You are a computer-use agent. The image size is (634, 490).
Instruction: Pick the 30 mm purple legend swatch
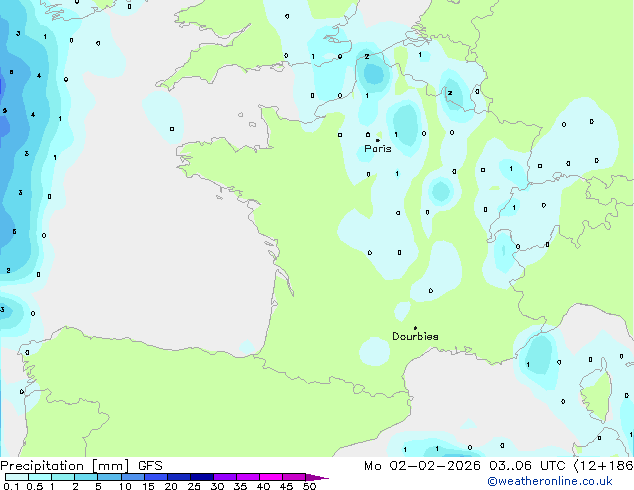tap(225, 477)
